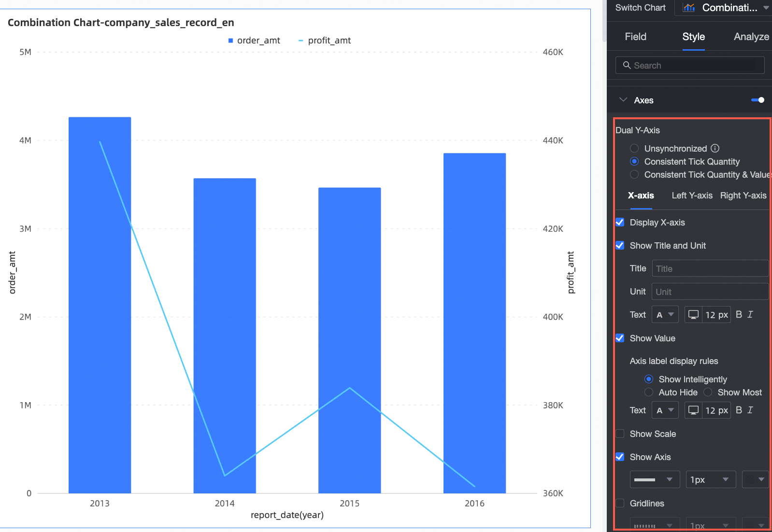Uncheck Show Value checkbox
This screenshot has height=532, width=772.
(x=620, y=338)
